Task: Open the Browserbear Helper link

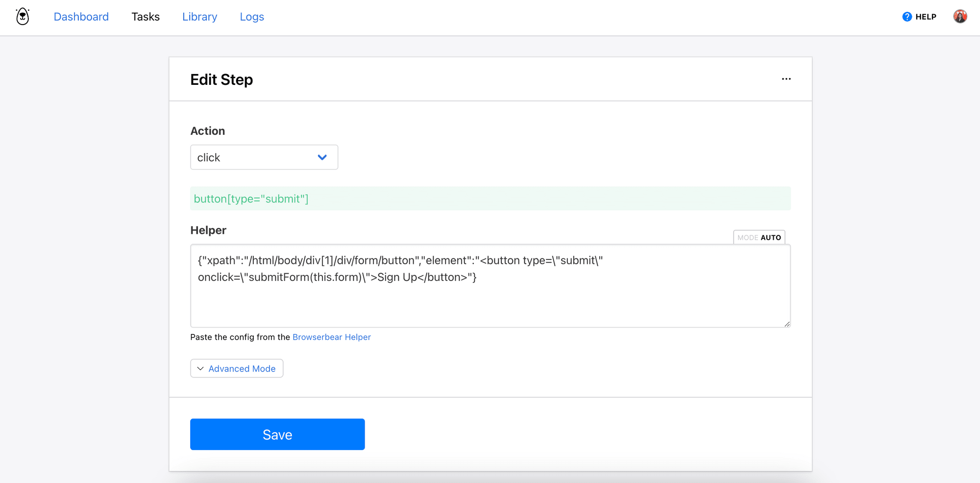Action: click(332, 337)
